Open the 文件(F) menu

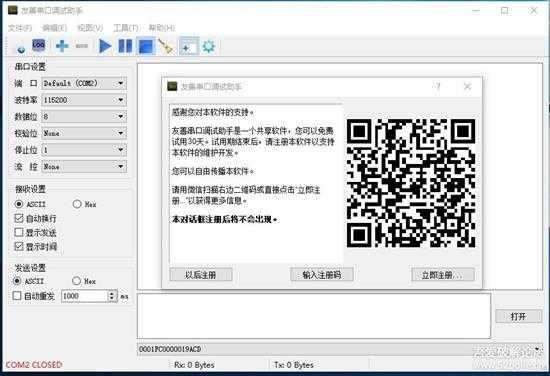click(20, 28)
